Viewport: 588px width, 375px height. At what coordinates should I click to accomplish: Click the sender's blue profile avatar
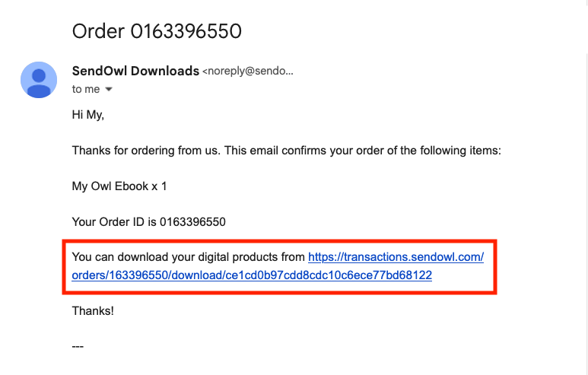tap(39, 80)
